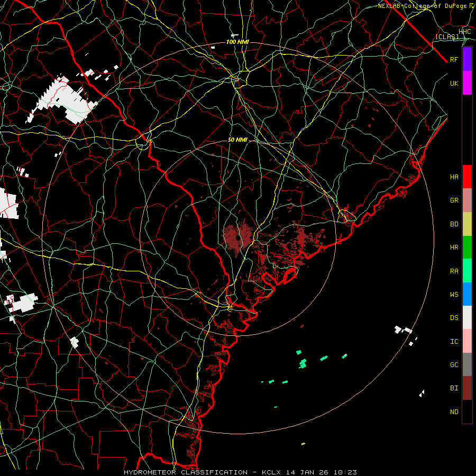
Task: Click the DS legend label
Action: (x=454, y=318)
